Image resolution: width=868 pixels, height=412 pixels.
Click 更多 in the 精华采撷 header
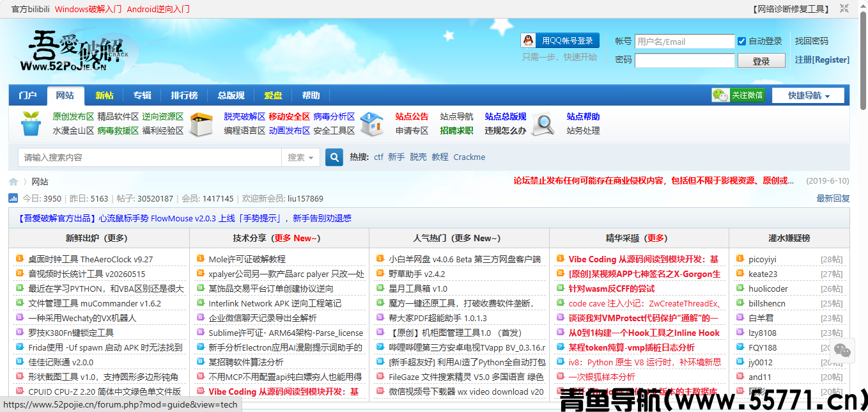tap(656, 238)
